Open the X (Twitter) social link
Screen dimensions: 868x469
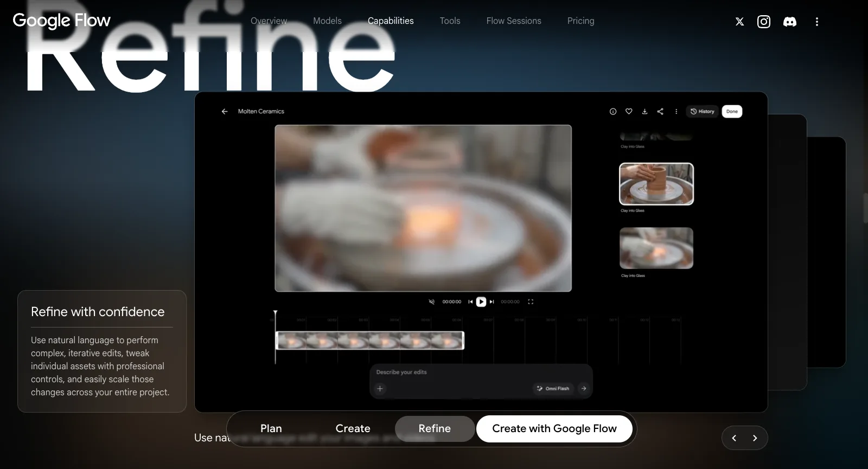pyautogui.click(x=739, y=22)
